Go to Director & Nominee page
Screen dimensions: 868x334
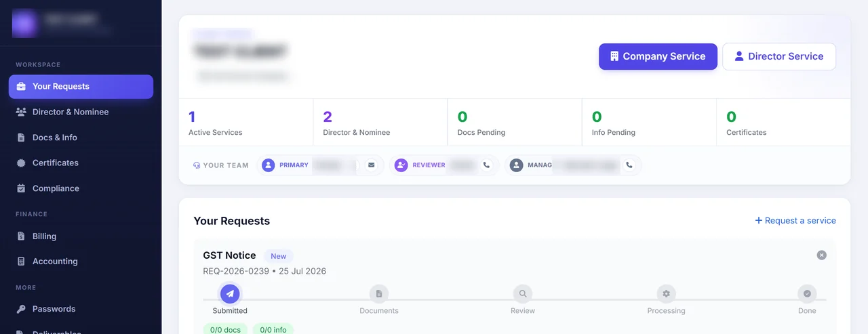[81, 112]
